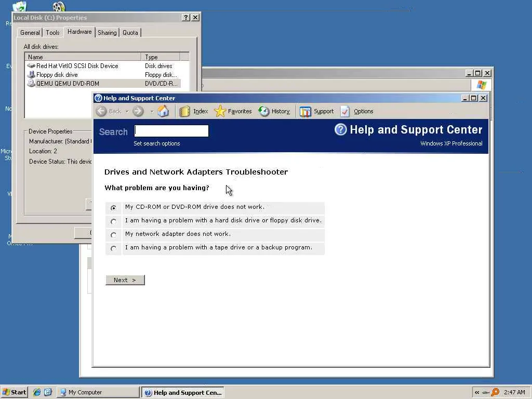Expand hidden system tray icons chevron
Viewport: 532px width, 399px height.
pos(477,393)
